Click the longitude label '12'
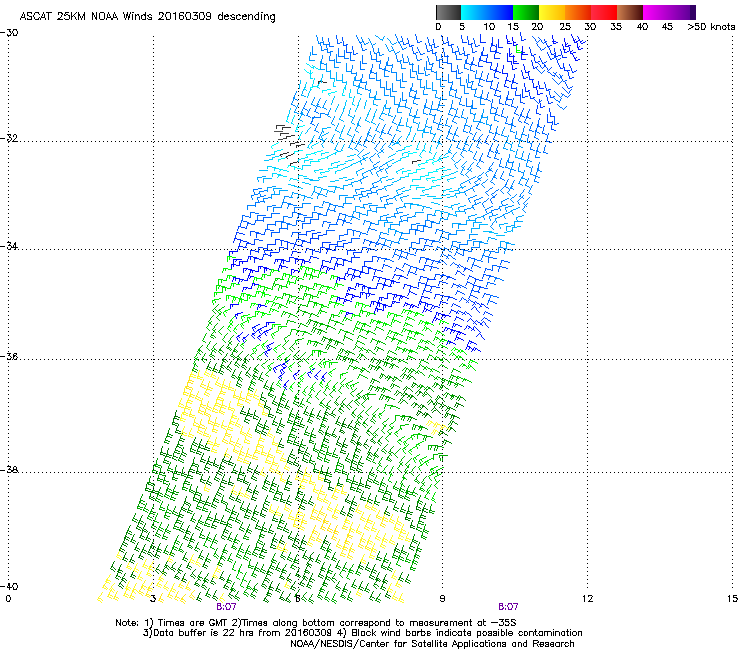 (x=587, y=599)
